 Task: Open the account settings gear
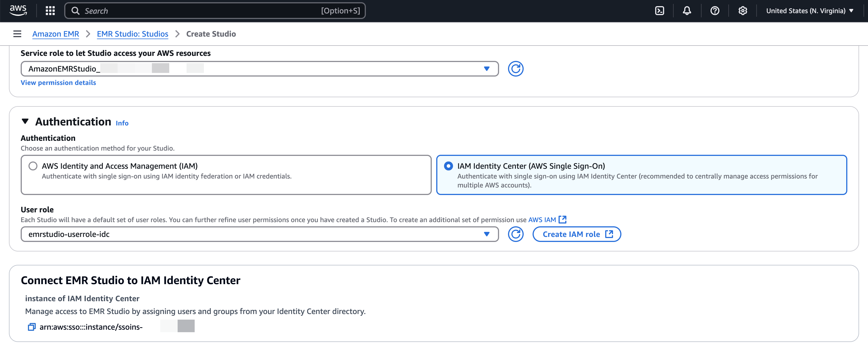click(x=743, y=10)
